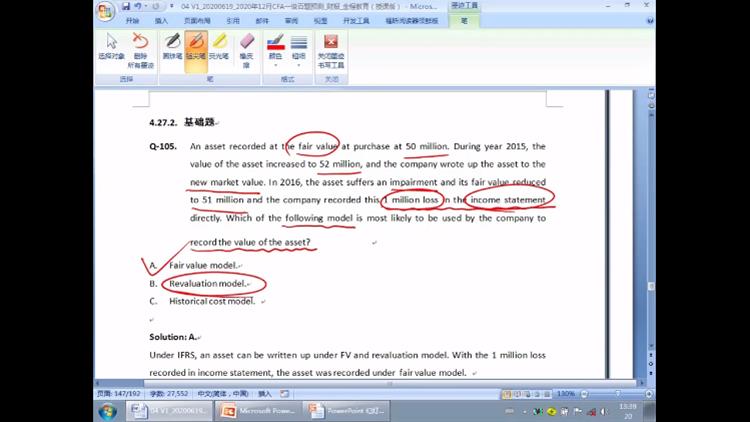Switch to Microsoft PowerPoint taskbar button
750x422 pixels.
coord(258,411)
